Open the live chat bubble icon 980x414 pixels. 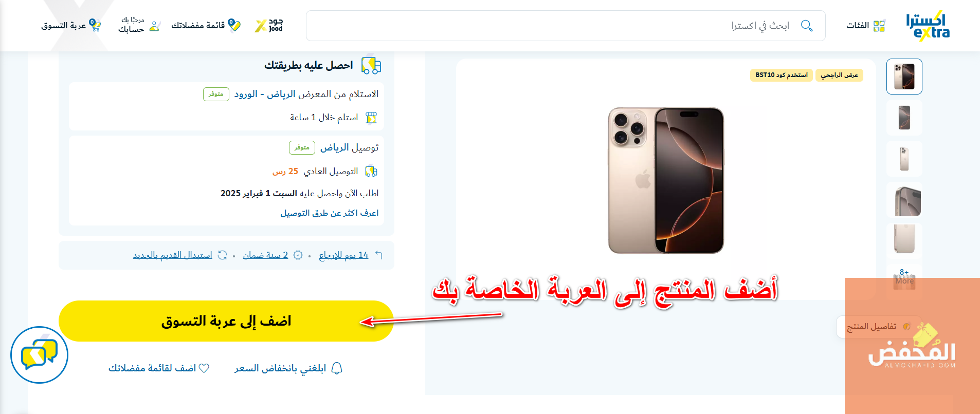pyautogui.click(x=39, y=355)
